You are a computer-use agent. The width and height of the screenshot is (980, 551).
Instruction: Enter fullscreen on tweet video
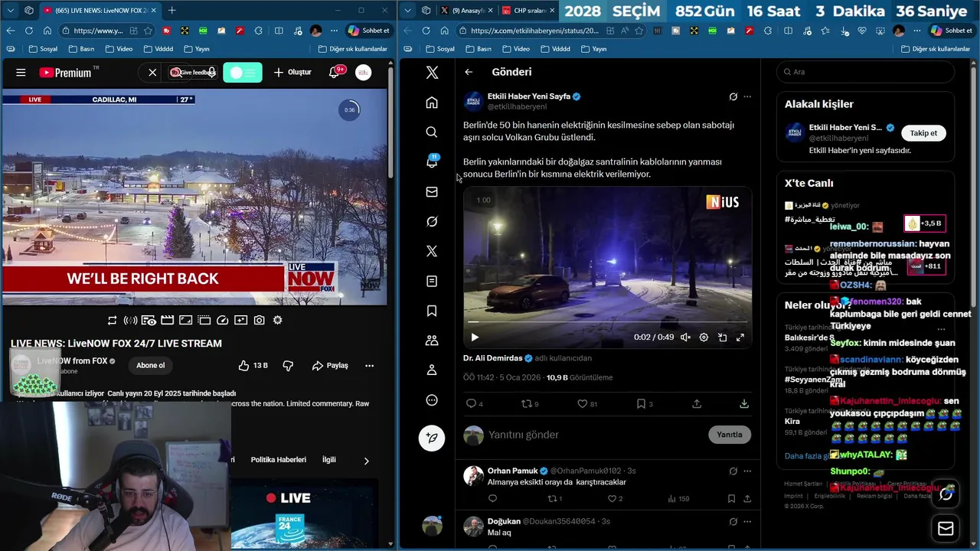740,337
